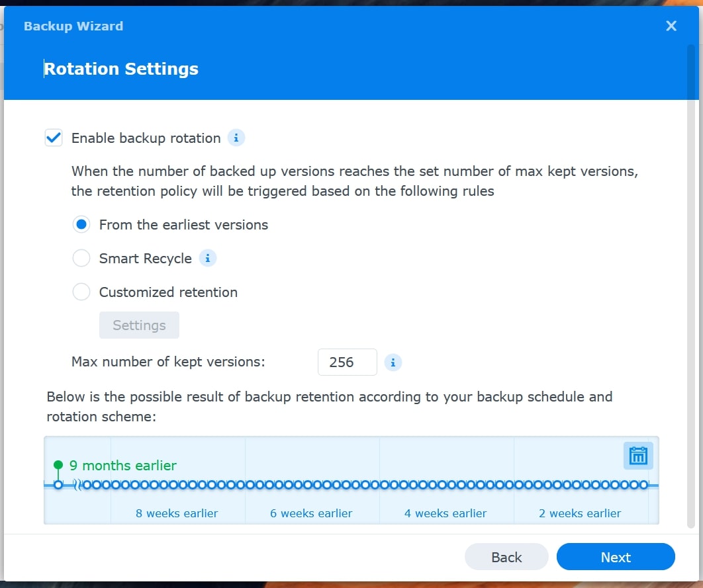Select Customized retention radio option

[81, 292]
